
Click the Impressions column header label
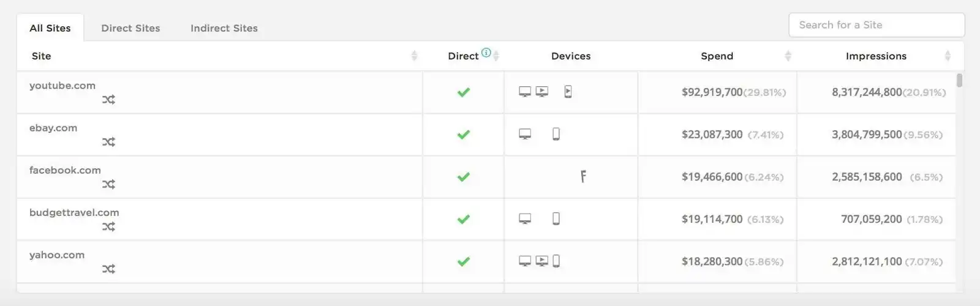(876, 56)
